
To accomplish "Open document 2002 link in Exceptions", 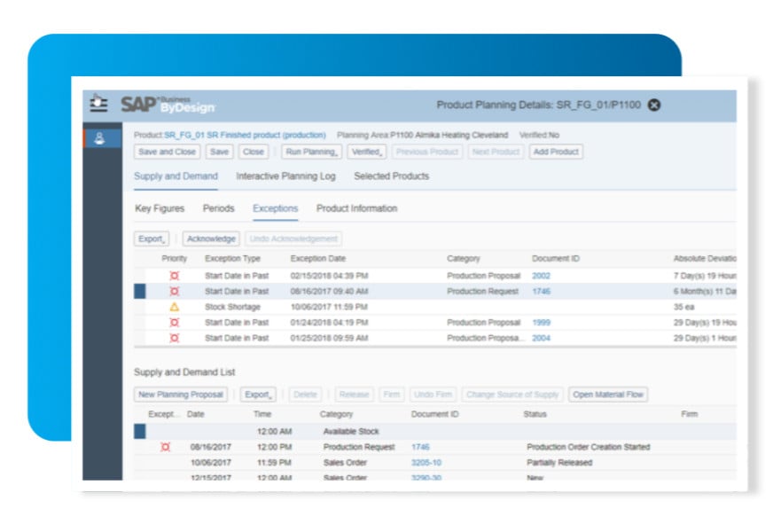I will tap(541, 276).
